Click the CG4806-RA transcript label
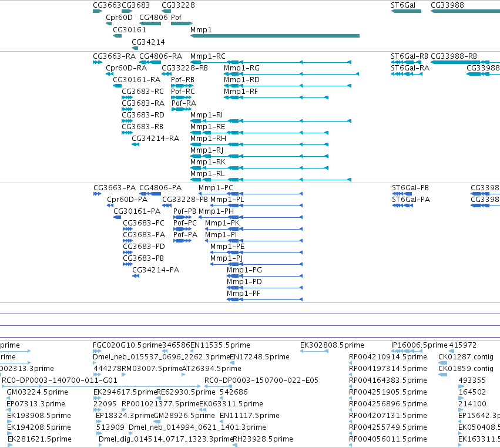 coord(161,56)
